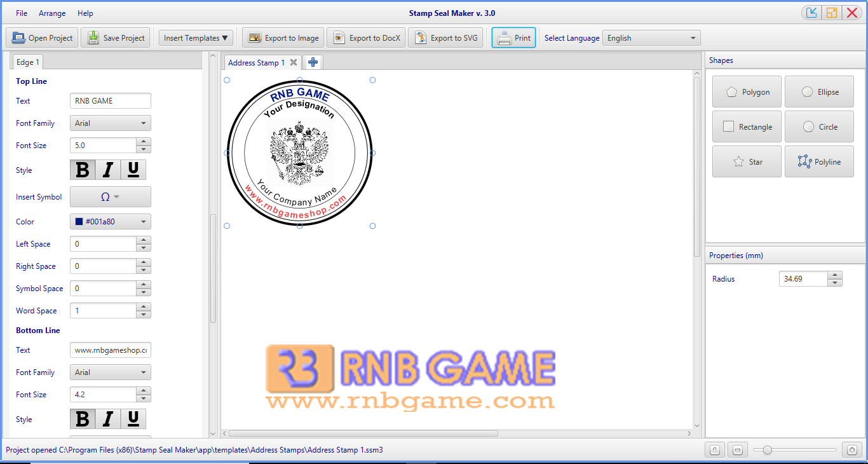This screenshot has width=868, height=464.
Task: Select the eagle emblem inside the stamp
Action: click(x=299, y=154)
